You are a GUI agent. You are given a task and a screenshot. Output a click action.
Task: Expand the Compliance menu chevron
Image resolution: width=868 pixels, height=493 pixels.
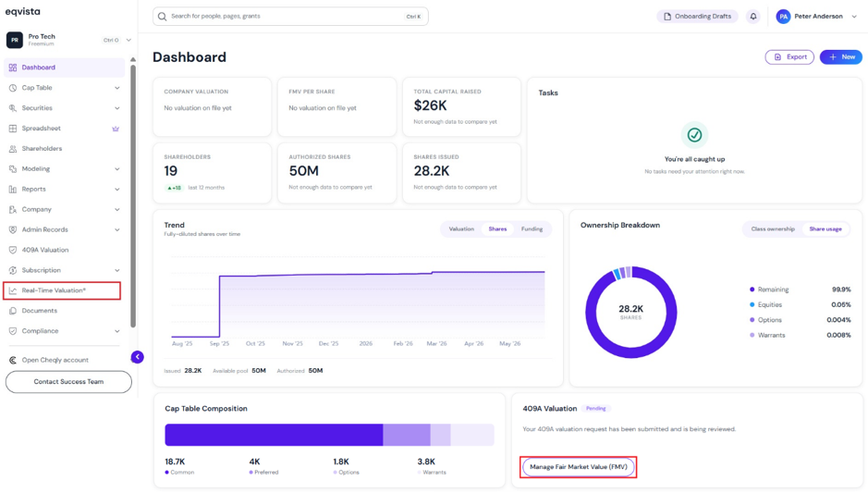[x=116, y=331]
